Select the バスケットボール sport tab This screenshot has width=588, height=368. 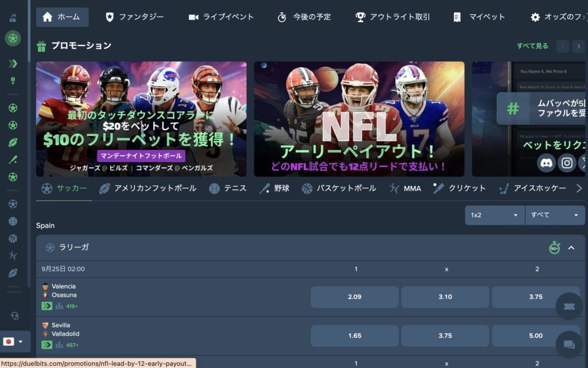pos(339,188)
